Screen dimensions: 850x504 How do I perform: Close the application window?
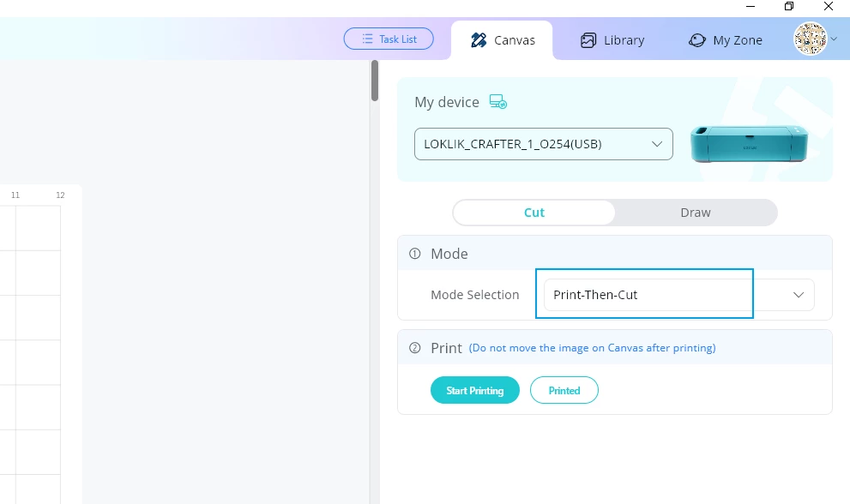coord(829,7)
